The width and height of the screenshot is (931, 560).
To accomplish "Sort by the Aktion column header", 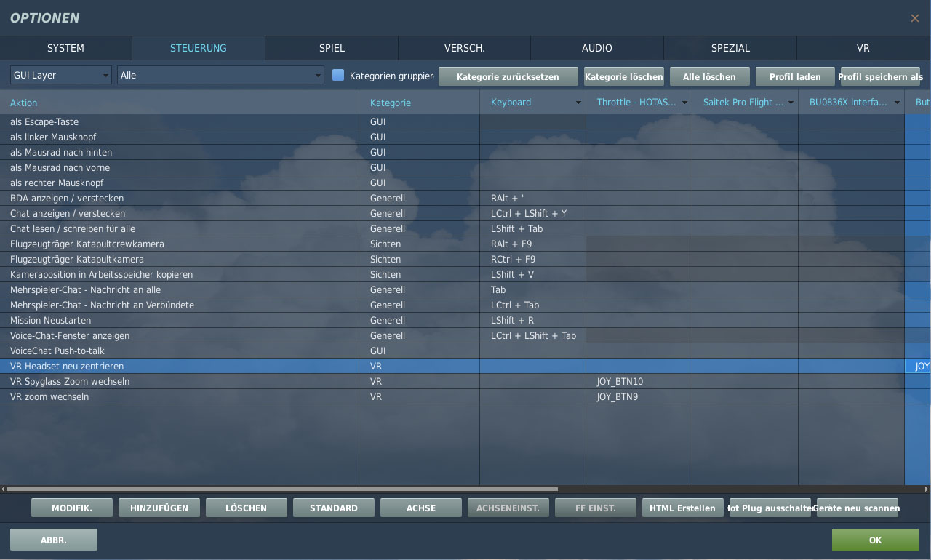I will [24, 103].
